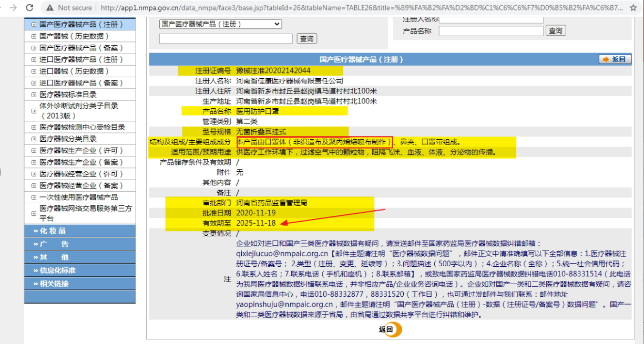Click the email qixiejiucuo@nmpaic.org.cn
This screenshot has width=644, height=344.
click(x=282, y=253)
